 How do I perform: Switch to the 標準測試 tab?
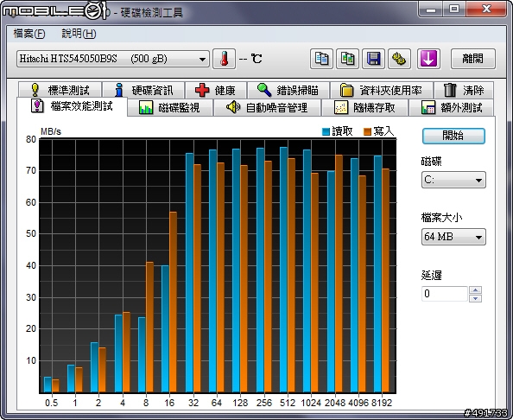(60, 90)
